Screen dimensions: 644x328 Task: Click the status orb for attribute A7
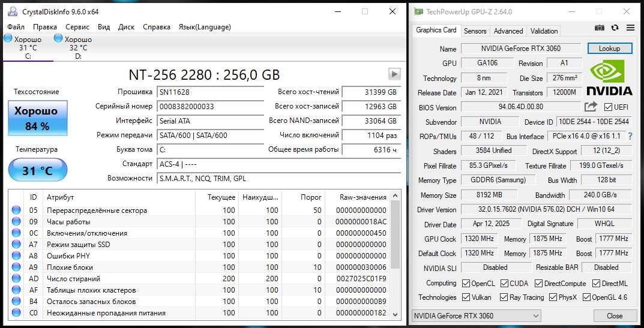[x=16, y=245]
